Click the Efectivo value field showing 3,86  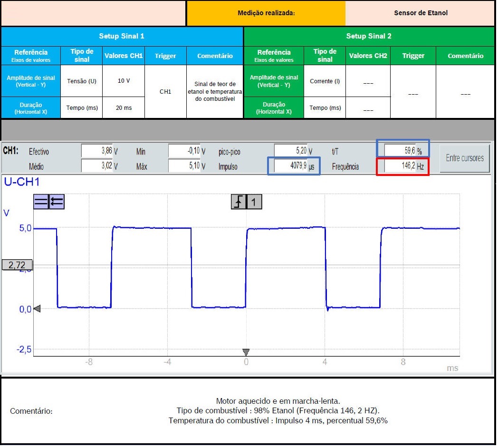(97, 152)
